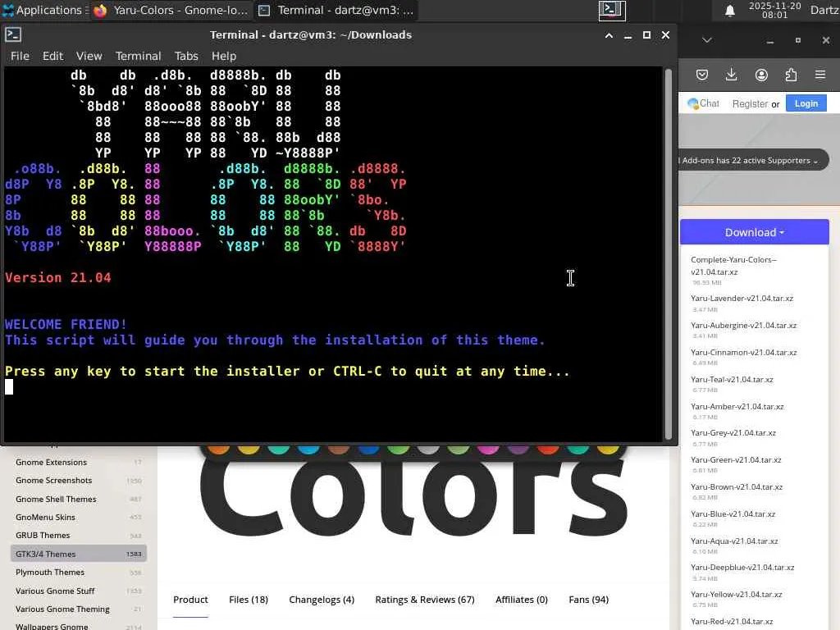Open Firefox Pocket save icon

click(x=702, y=75)
